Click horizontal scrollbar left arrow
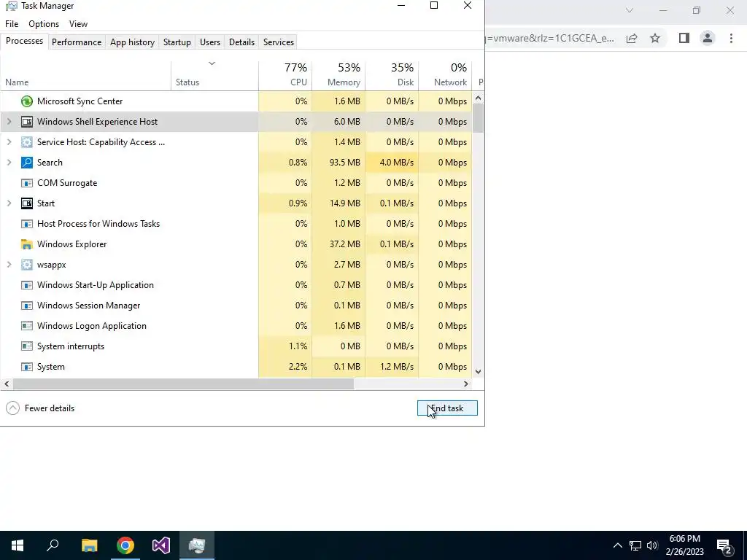 (x=7, y=384)
